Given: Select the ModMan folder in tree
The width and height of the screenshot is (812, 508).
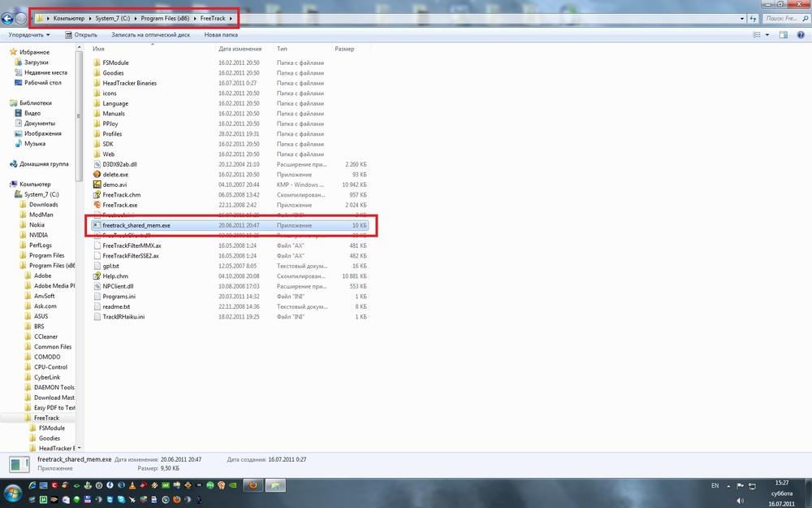Looking at the screenshot, I should click(41, 215).
